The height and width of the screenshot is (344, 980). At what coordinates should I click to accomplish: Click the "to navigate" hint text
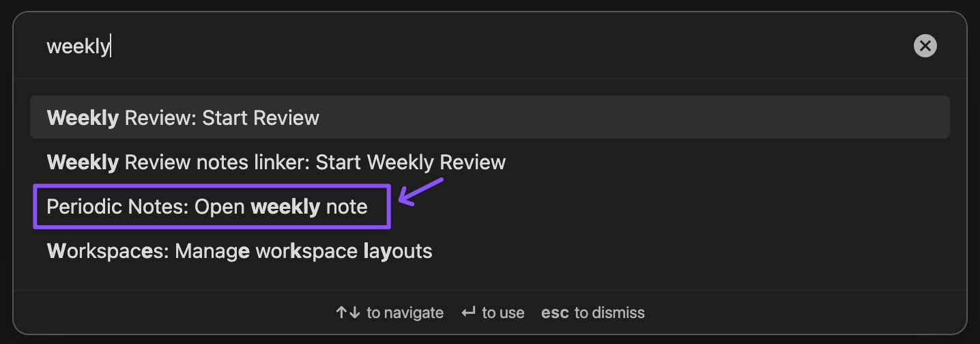(x=405, y=313)
